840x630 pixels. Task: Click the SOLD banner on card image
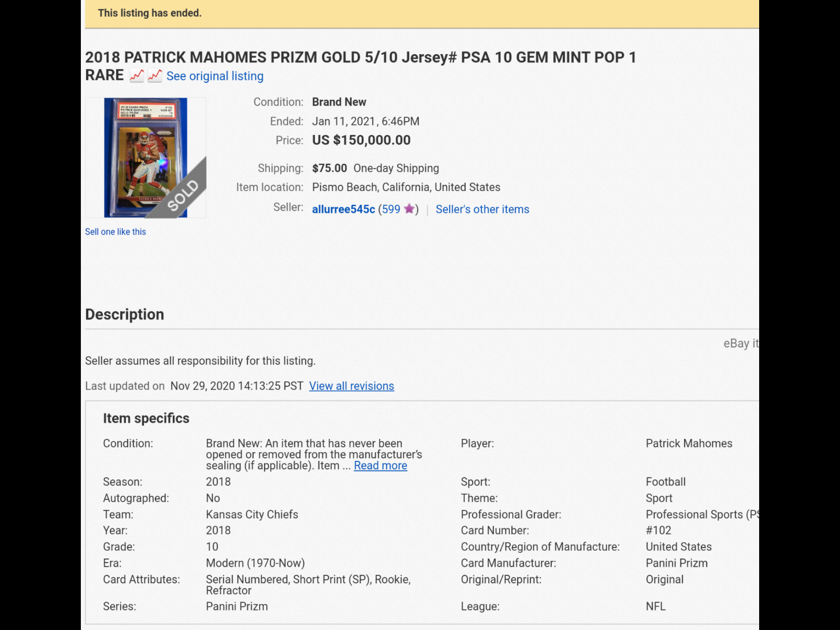[183, 195]
